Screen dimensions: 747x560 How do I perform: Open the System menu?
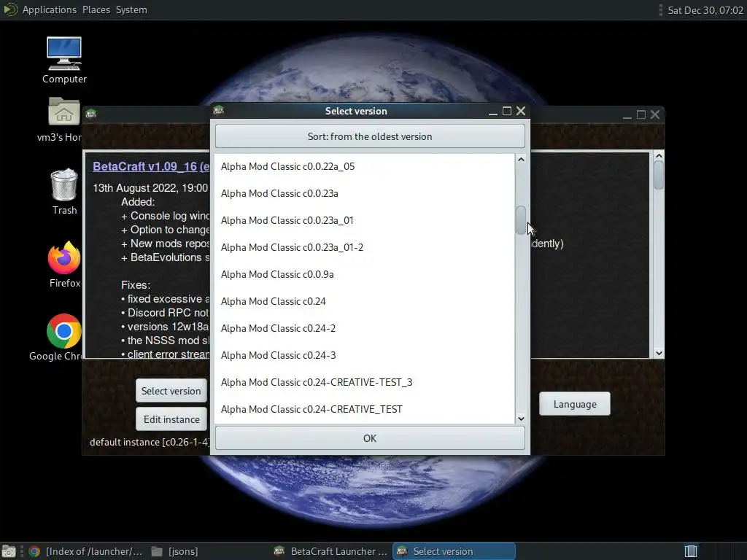[x=131, y=9]
